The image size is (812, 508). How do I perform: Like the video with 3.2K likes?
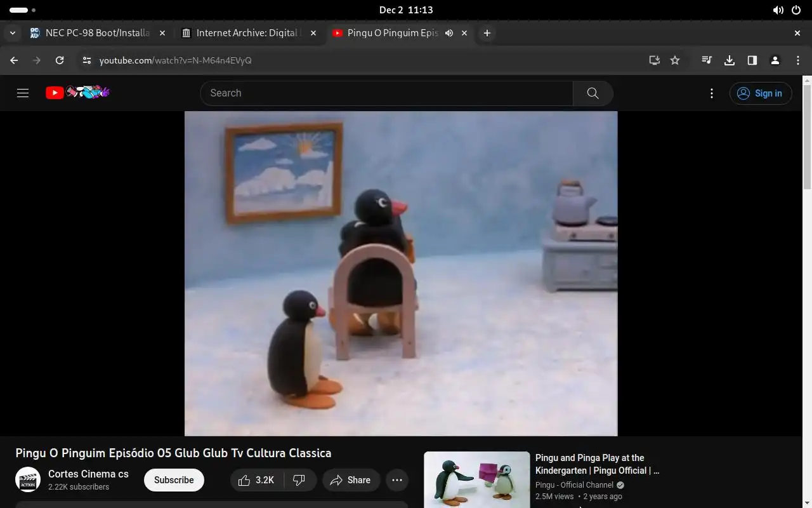(x=257, y=480)
